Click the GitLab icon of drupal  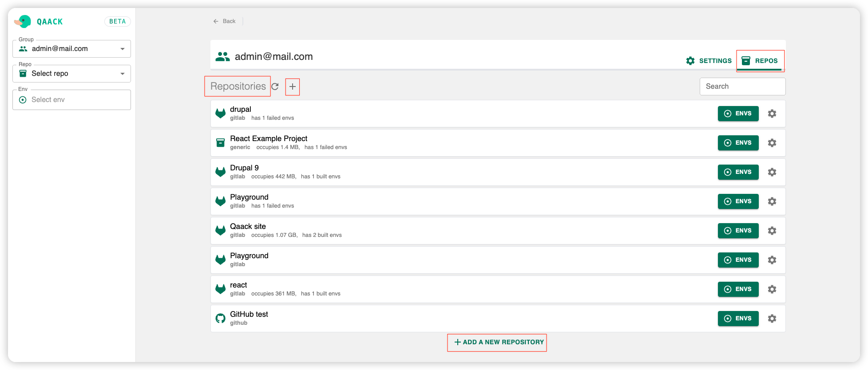point(220,114)
